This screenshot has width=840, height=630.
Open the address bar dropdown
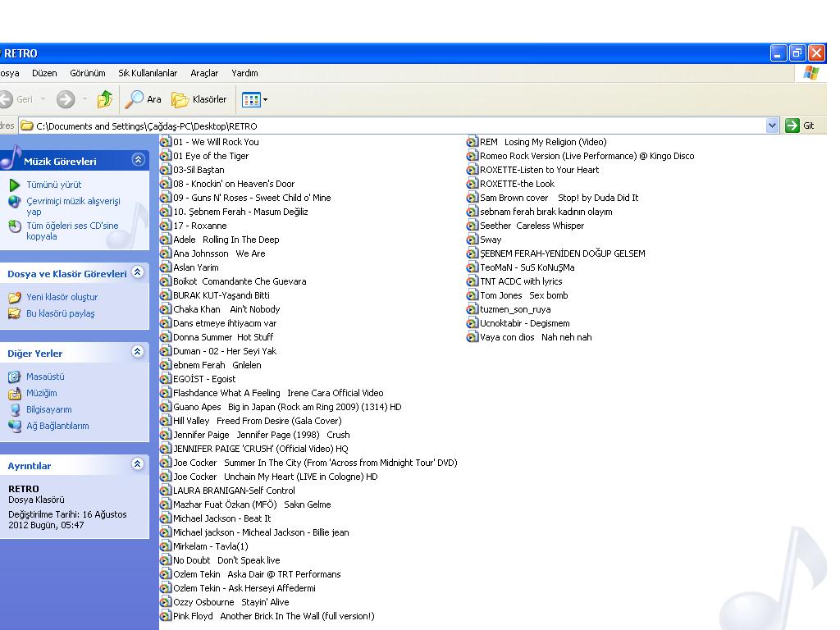point(772,126)
